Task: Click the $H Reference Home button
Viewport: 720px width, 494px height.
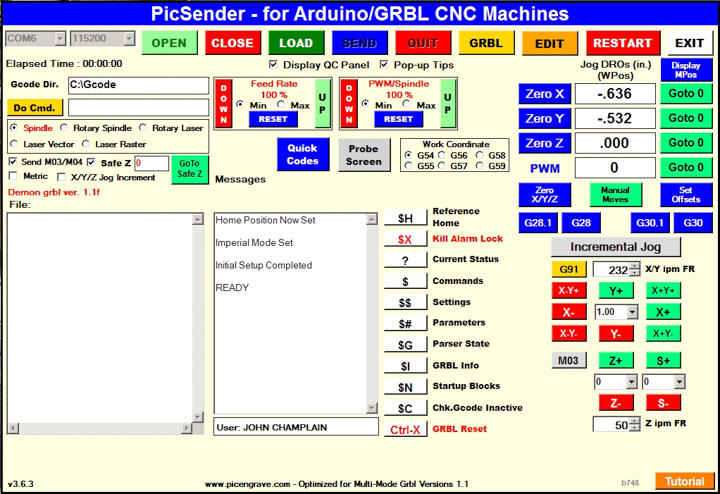Action: (405, 218)
